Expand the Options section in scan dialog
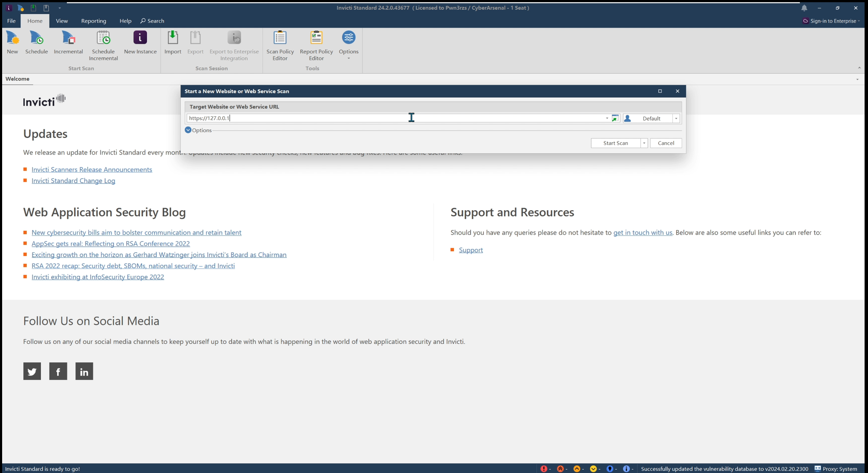The image size is (868, 473). click(188, 129)
